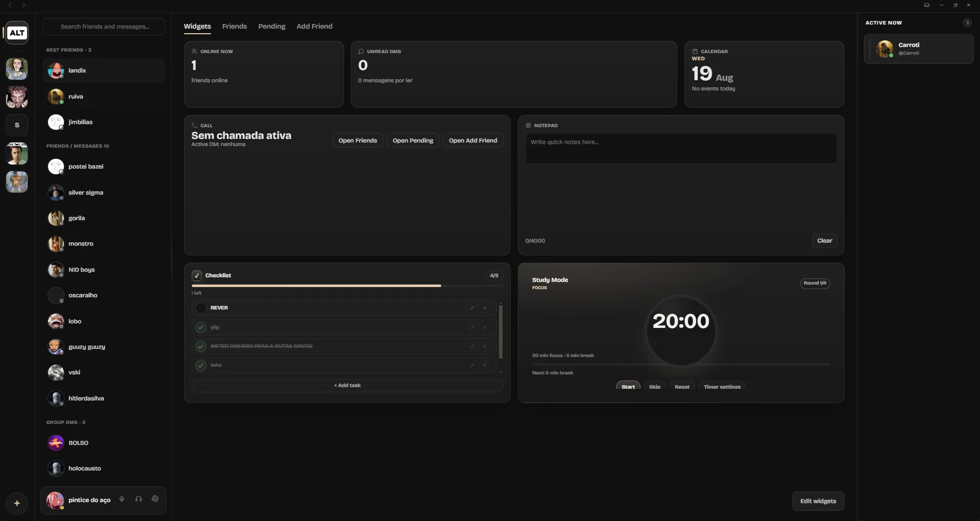980x521 pixels.
Task: Open the Add Friend tab
Action: [314, 27]
